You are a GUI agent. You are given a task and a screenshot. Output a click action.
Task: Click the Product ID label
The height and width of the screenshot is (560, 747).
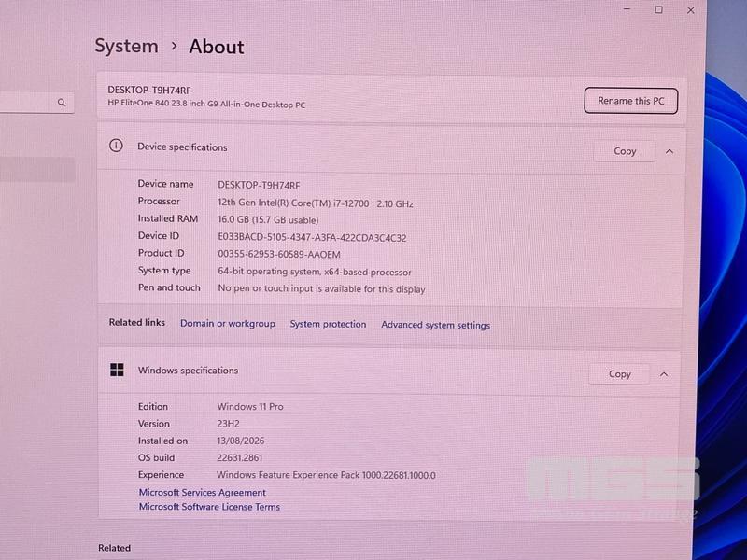[161, 253]
